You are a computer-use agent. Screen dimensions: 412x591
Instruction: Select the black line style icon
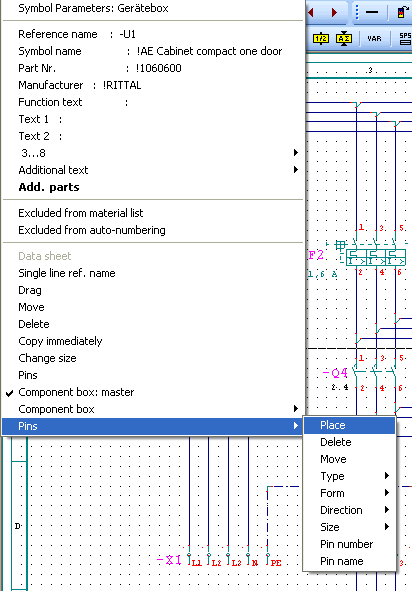[x=372, y=12]
